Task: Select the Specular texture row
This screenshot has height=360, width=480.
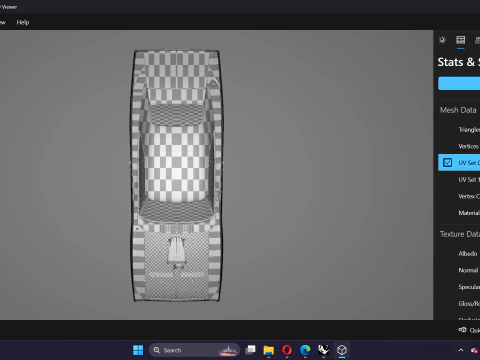Action: (x=459, y=287)
